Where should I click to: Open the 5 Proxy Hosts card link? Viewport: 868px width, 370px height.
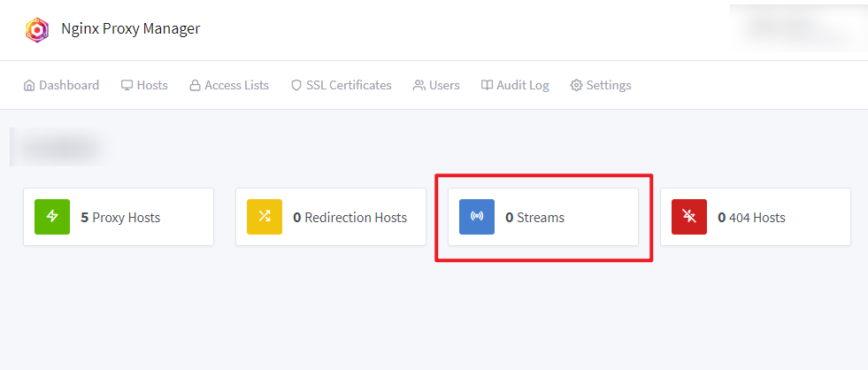coord(120,217)
